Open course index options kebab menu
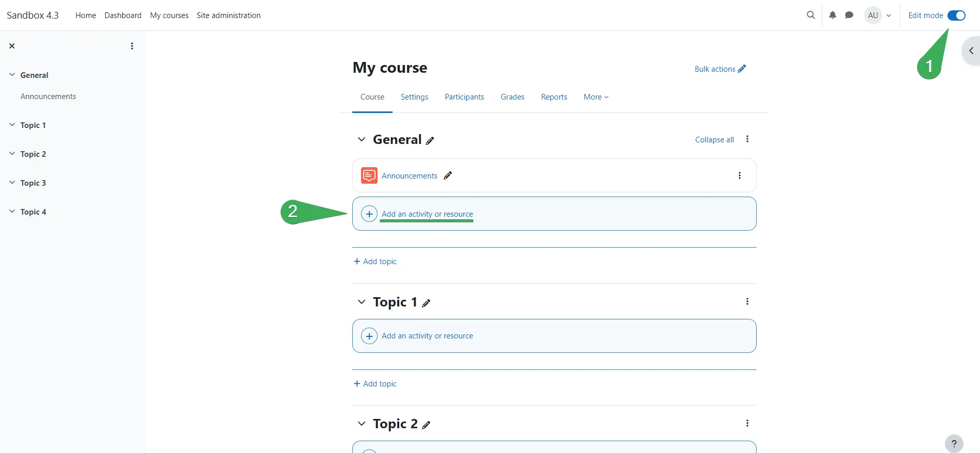 132,46
